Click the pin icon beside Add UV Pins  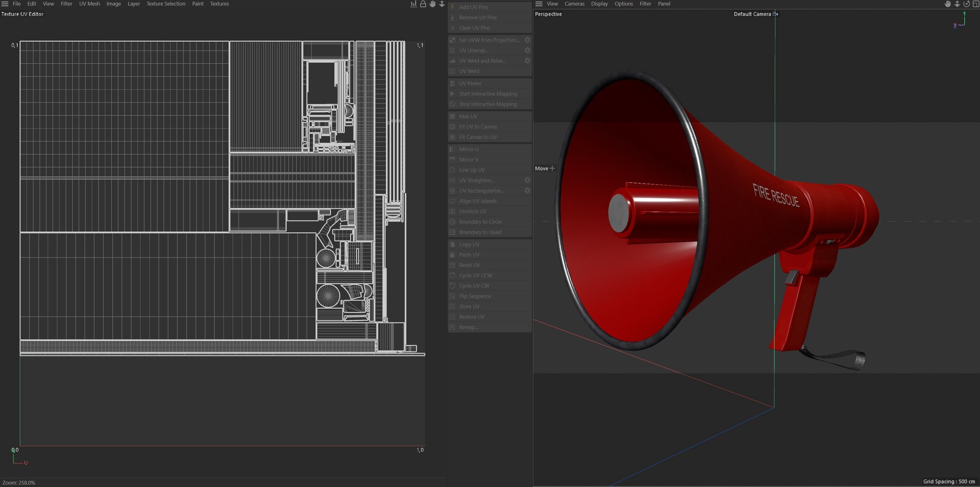pos(452,7)
